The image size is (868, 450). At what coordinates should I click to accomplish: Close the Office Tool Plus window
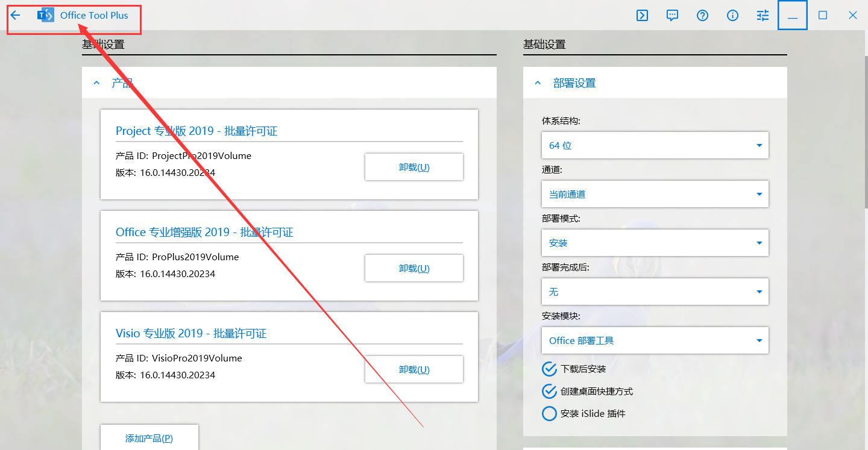click(853, 16)
